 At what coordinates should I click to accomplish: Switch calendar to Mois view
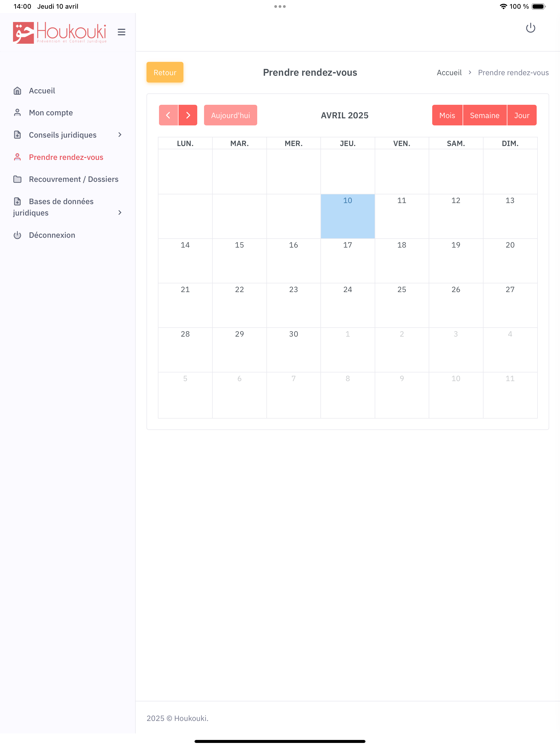pos(447,115)
